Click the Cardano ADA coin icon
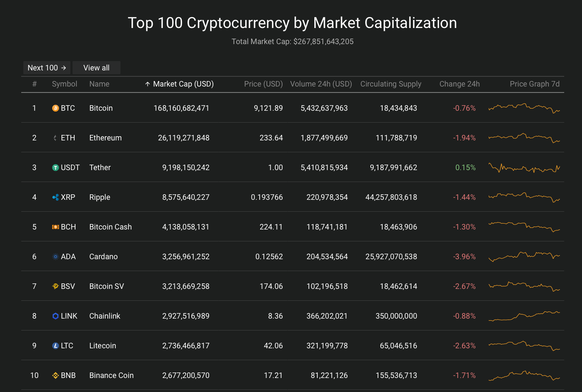The width and height of the screenshot is (582, 392). (55, 257)
